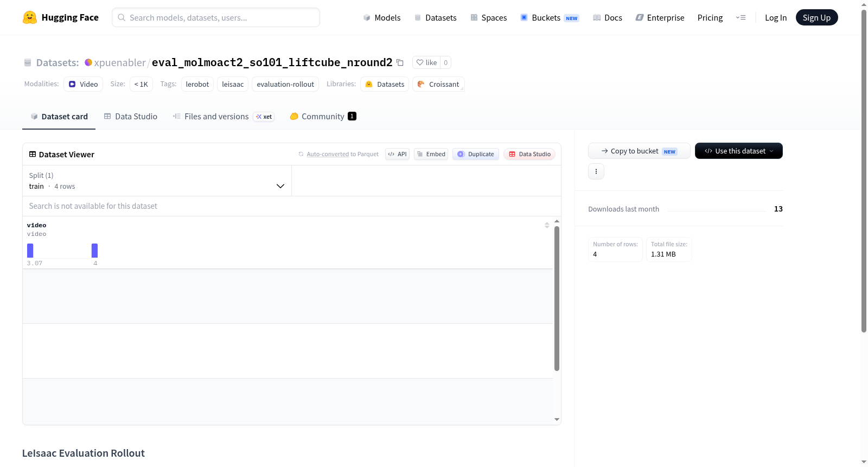Click the lerobot tag
Screen dimensions: 868x467
pos(197,84)
